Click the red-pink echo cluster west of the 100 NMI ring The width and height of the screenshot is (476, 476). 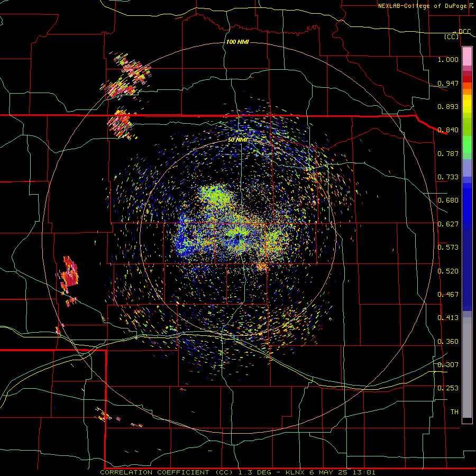pos(70,274)
